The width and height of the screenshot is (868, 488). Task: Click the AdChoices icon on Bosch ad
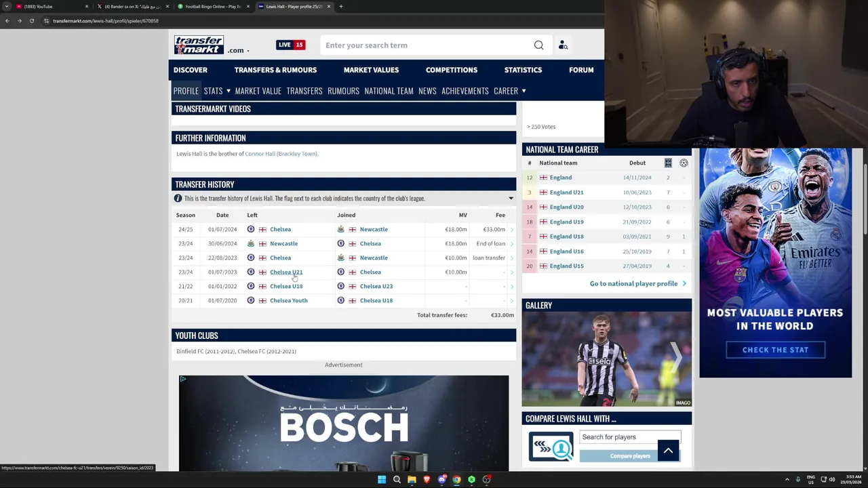182,379
